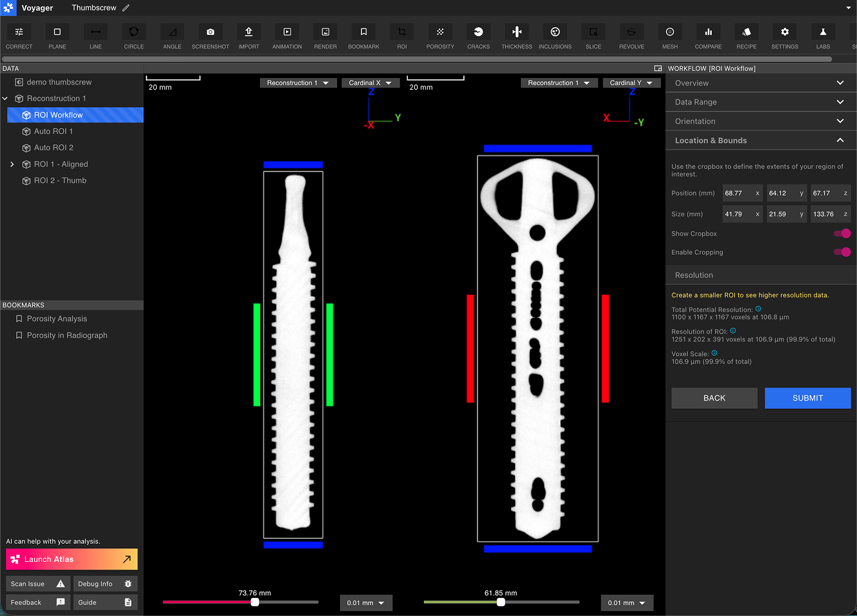Viewport: 857px width, 616px height.
Task: Open the Feedback form
Action: coord(38,602)
